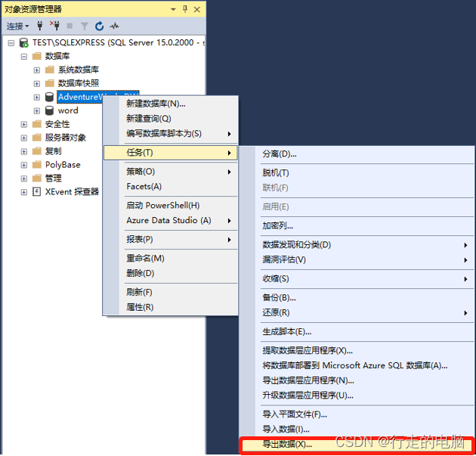Click the word database cylinder icon

[49, 110]
